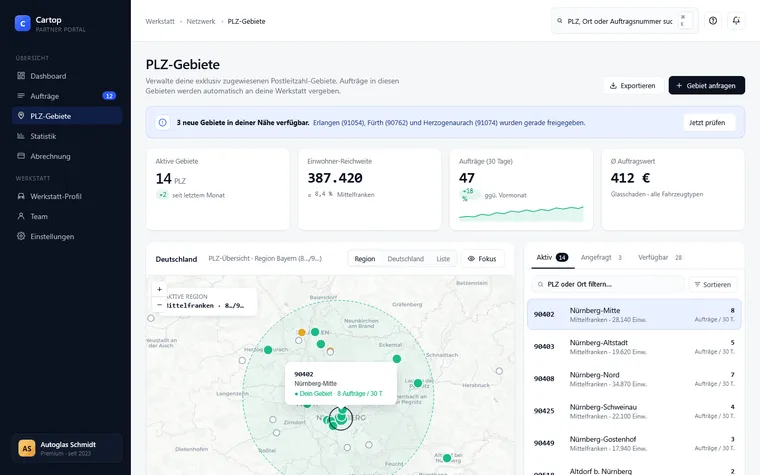Click the Cartop logo icon

(22, 23)
